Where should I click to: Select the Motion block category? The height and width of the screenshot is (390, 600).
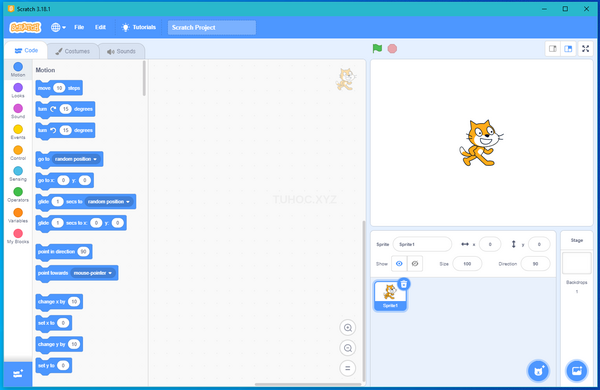click(18, 69)
